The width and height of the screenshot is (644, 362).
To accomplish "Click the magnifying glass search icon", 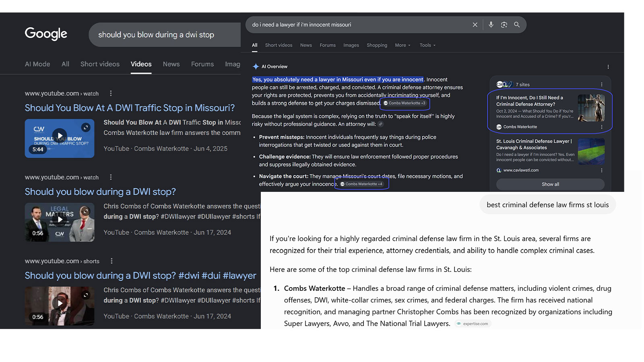I will 517,25.
